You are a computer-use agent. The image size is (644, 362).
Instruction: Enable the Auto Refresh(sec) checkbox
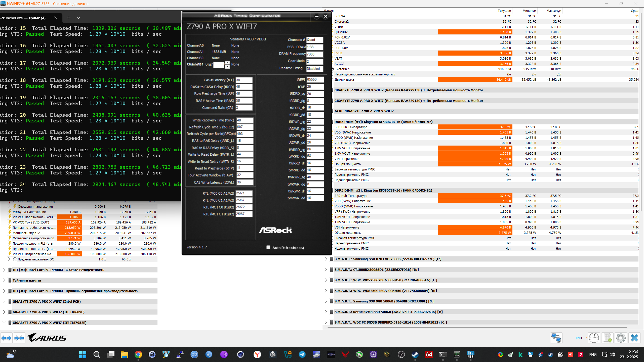268,247
